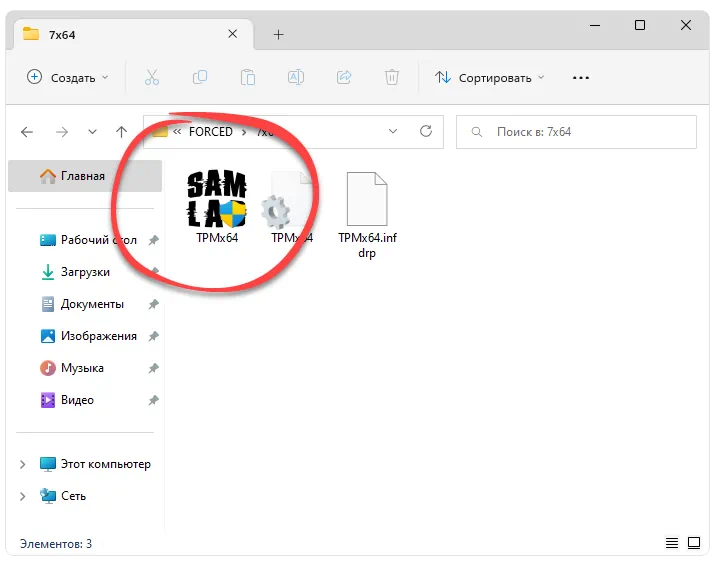Open the Создать (New) menu
Screen dimensions: 717x561
click(x=68, y=78)
